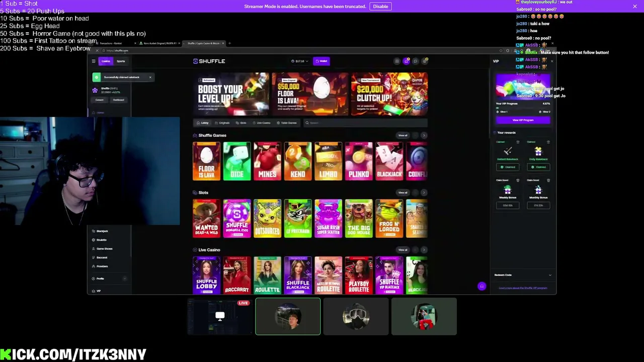
Task: Close the VIP side panel
Action: point(551,61)
